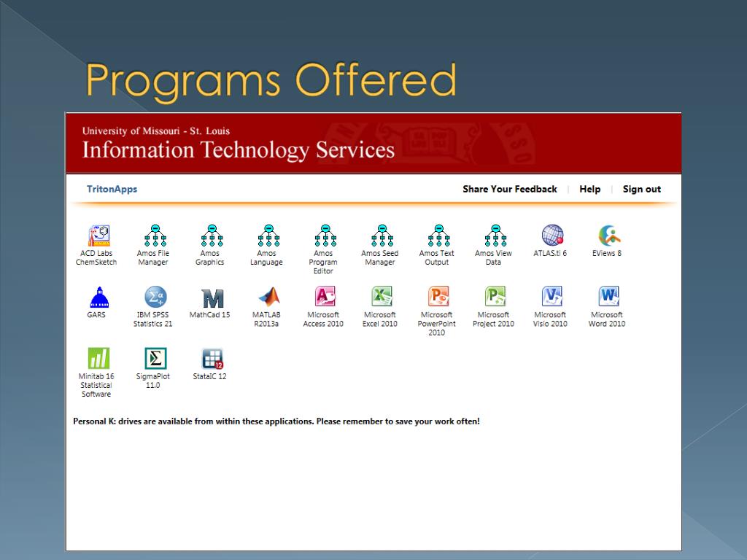Open Share Your Feedback link
The height and width of the screenshot is (560, 747).
tap(510, 189)
